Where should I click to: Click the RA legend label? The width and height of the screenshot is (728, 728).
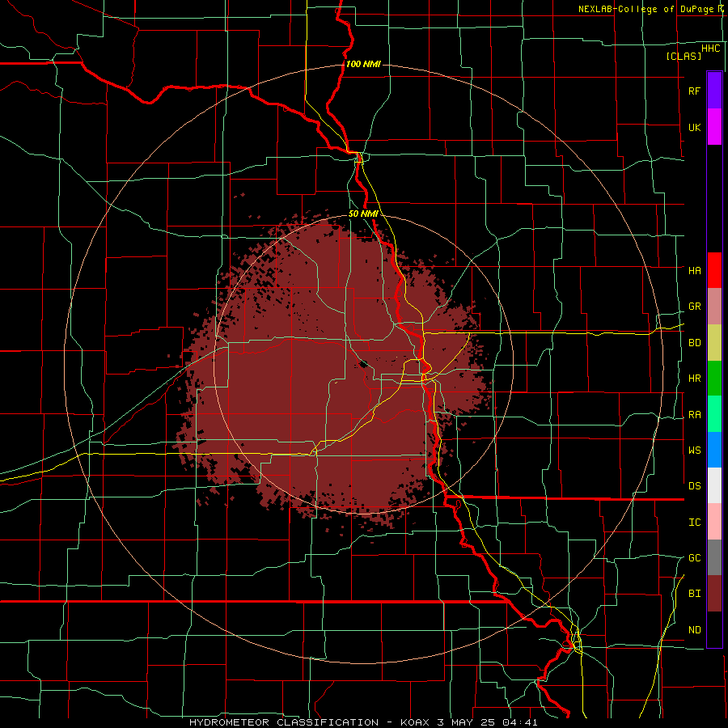click(x=694, y=415)
